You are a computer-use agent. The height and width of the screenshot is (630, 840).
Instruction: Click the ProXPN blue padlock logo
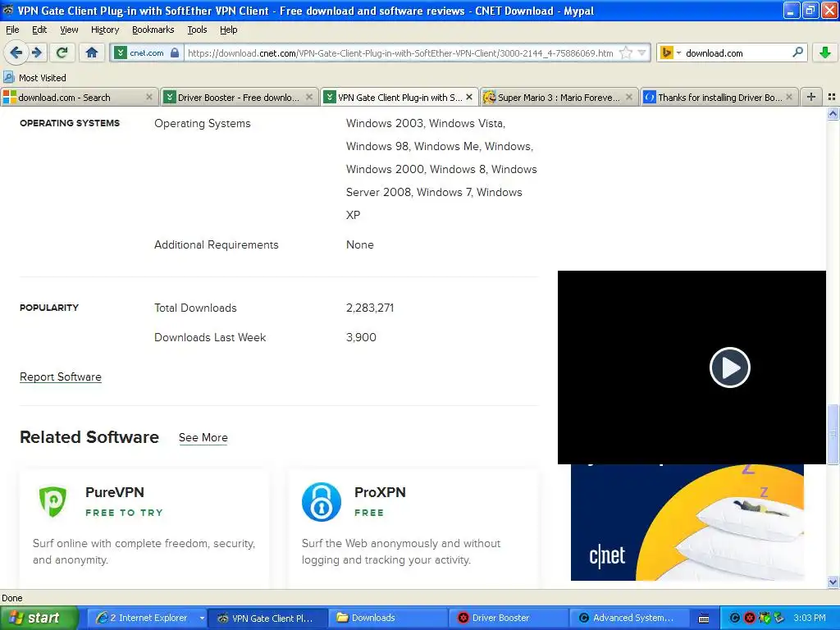322,502
